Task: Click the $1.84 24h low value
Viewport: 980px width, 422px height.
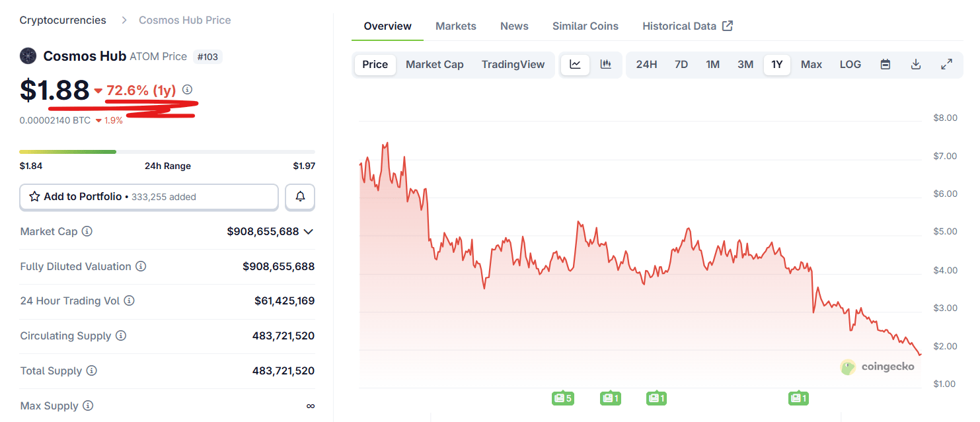Action: click(x=31, y=166)
